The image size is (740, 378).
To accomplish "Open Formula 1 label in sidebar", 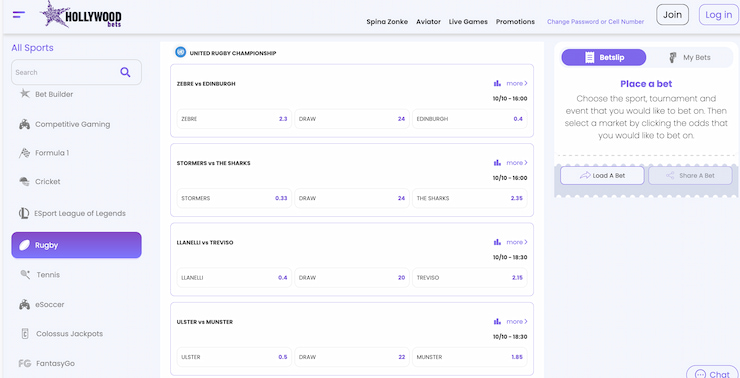I will (52, 153).
